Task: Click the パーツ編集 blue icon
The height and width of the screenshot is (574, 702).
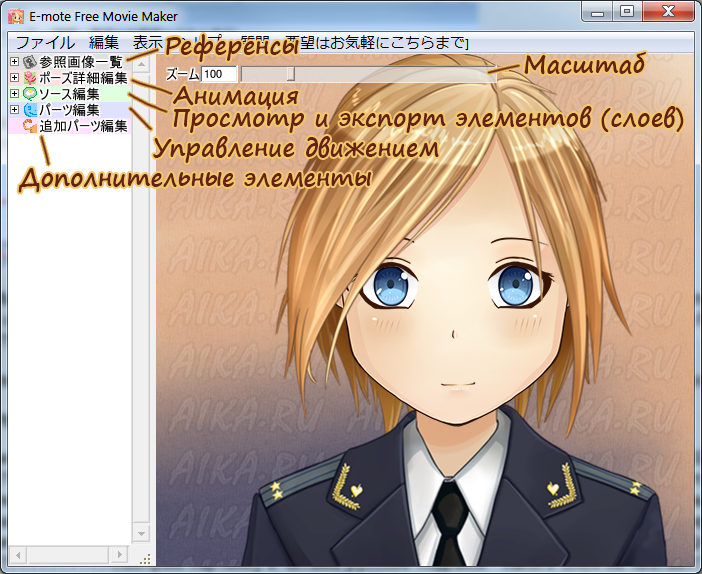Action: (30, 110)
